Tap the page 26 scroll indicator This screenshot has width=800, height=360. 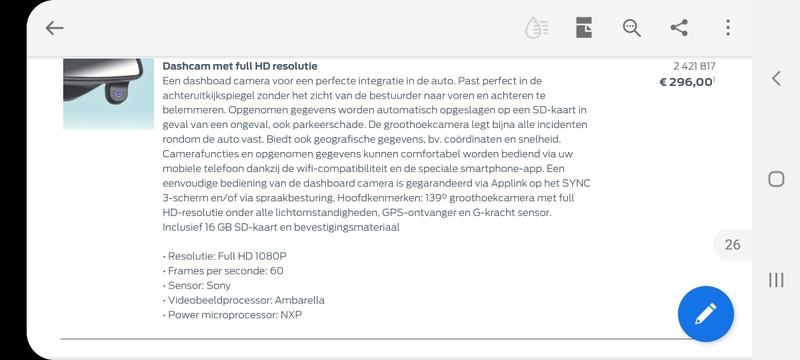point(732,245)
